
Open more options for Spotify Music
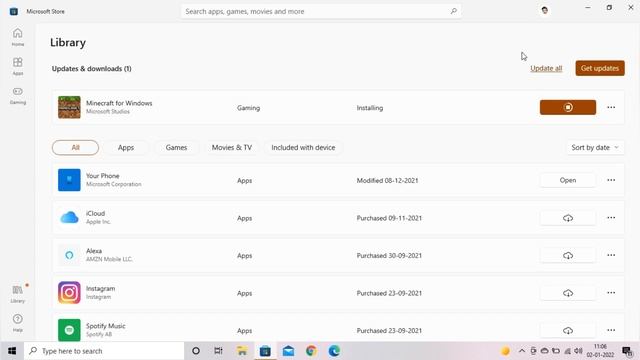pos(611,330)
